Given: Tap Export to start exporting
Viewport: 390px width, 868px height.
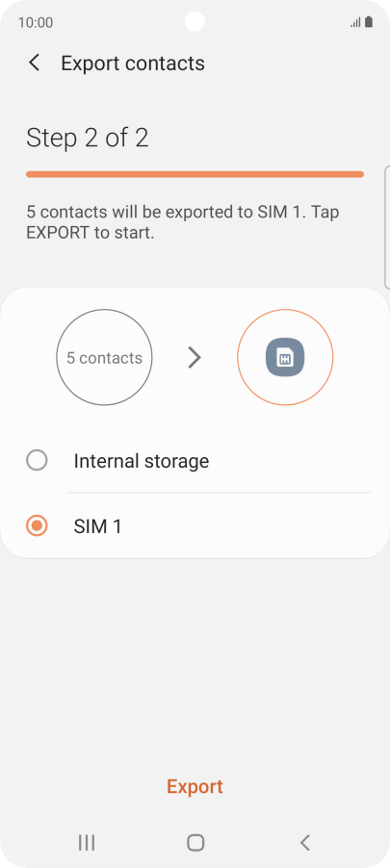Looking at the screenshot, I should coord(195,786).
